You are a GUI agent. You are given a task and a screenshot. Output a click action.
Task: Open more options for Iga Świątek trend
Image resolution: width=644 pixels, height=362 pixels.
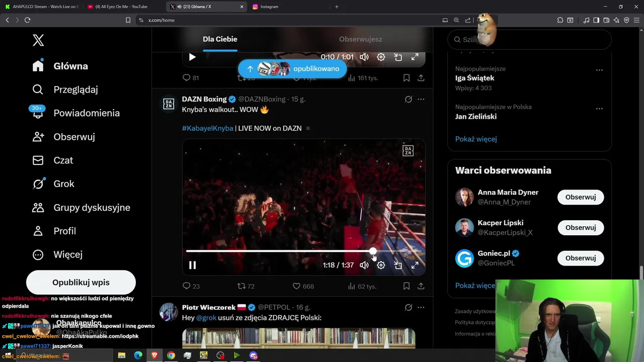pyautogui.click(x=599, y=70)
